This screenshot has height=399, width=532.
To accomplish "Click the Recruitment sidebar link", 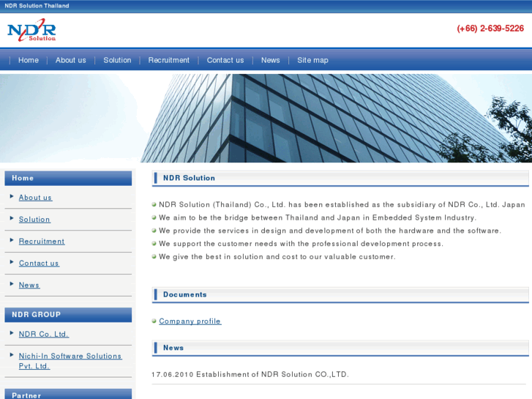I will click(x=42, y=241).
